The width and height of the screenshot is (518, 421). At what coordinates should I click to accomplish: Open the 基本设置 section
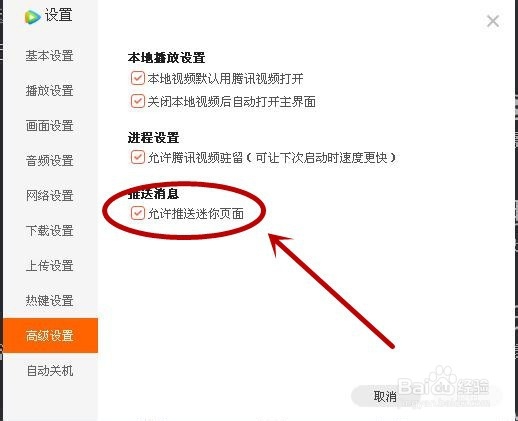50,56
